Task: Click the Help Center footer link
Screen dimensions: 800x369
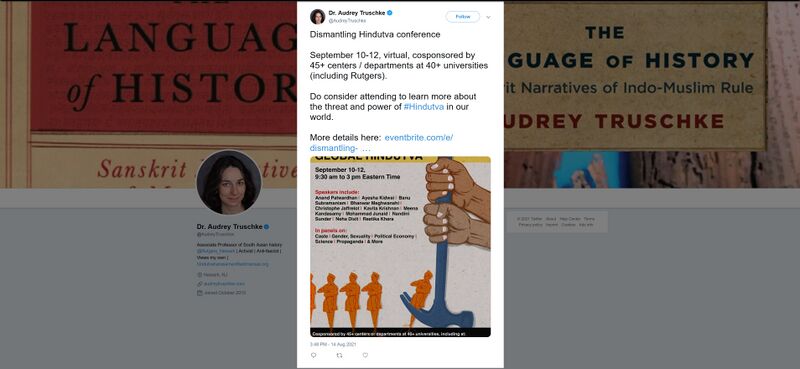Action: coord(569,219)
